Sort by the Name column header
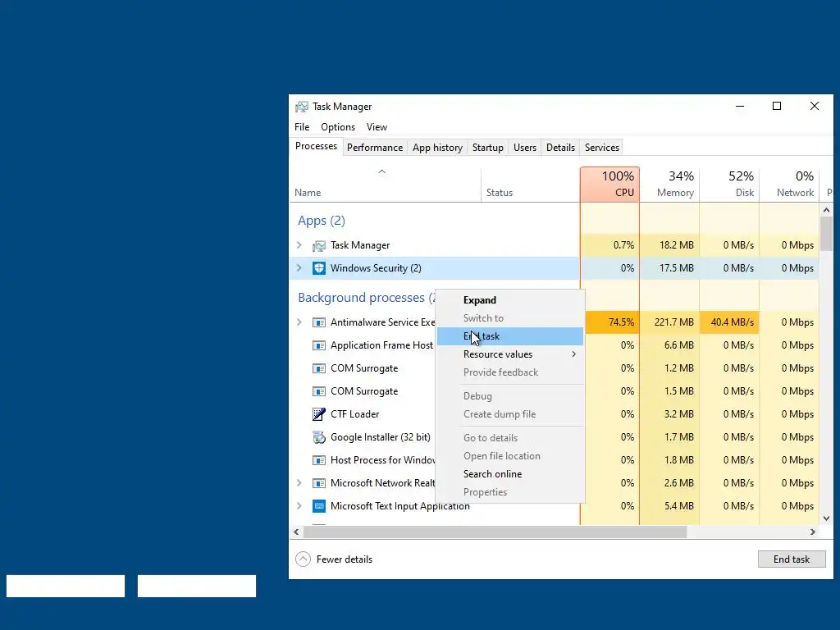 click(386, 185)
